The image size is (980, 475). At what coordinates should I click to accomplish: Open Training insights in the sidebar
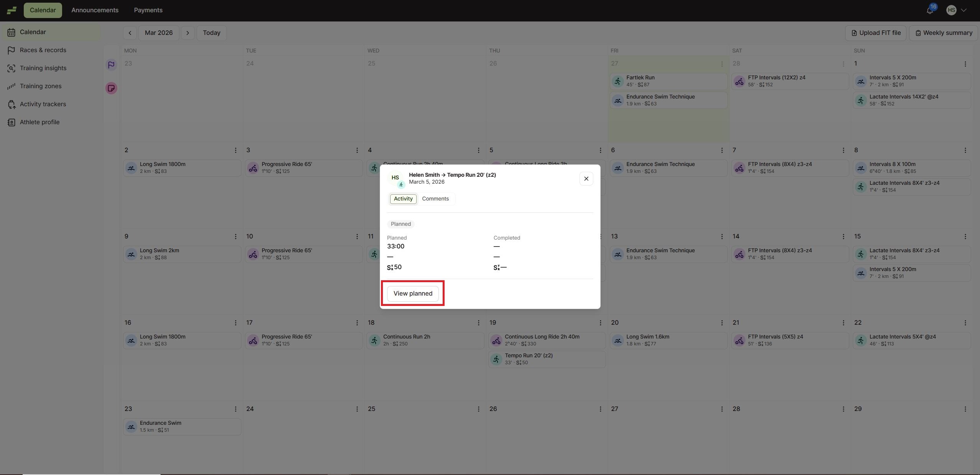[43, 68]
